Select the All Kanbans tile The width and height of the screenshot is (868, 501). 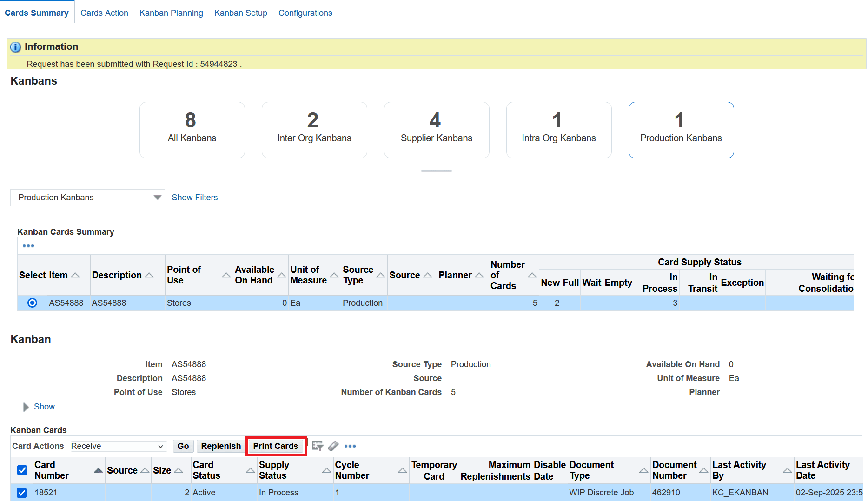192,130
